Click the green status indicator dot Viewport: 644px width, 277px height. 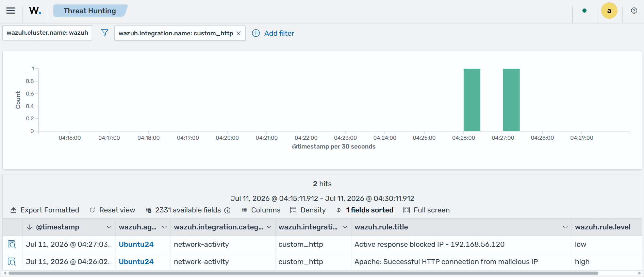584,11
